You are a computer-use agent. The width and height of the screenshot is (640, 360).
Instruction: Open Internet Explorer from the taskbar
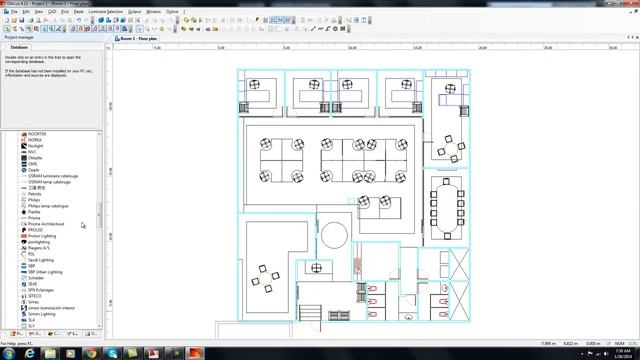[x=29, y=353]
